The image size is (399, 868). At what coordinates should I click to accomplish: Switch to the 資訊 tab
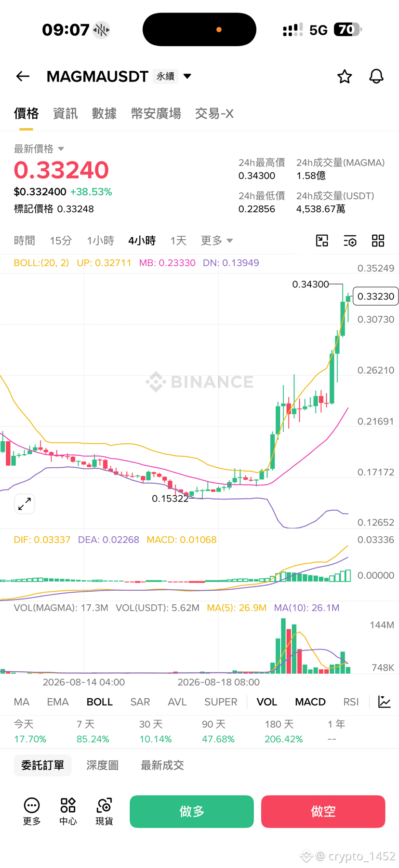(65, 113)
